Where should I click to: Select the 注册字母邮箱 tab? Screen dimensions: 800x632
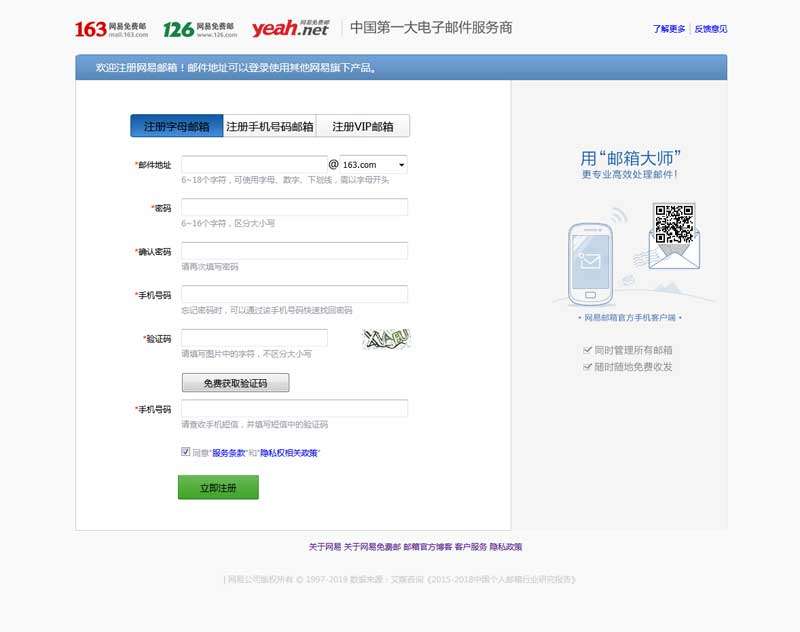[x=177, y=127]
